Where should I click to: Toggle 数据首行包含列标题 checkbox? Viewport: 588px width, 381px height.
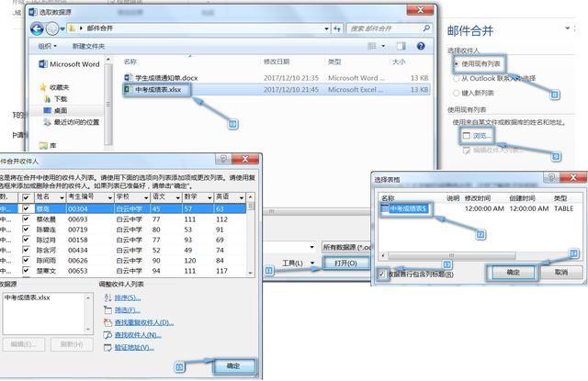(380, 274)
